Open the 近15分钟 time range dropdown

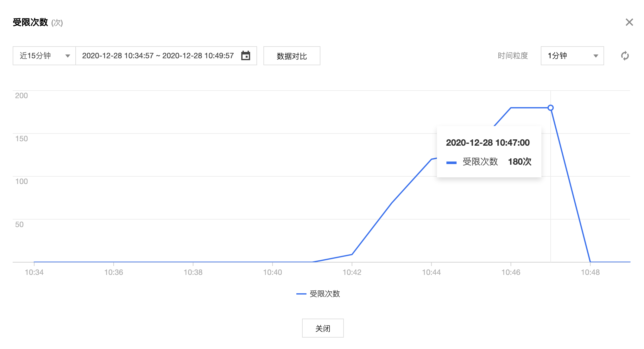coord(44,56)
